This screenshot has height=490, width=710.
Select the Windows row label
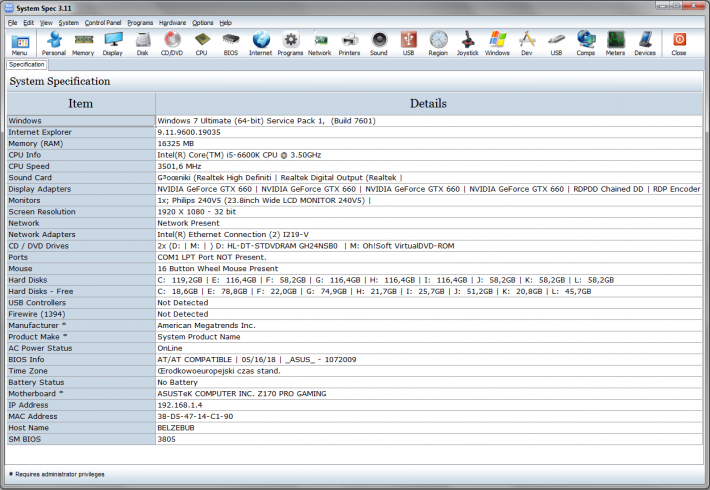click(x=81, y=121)
